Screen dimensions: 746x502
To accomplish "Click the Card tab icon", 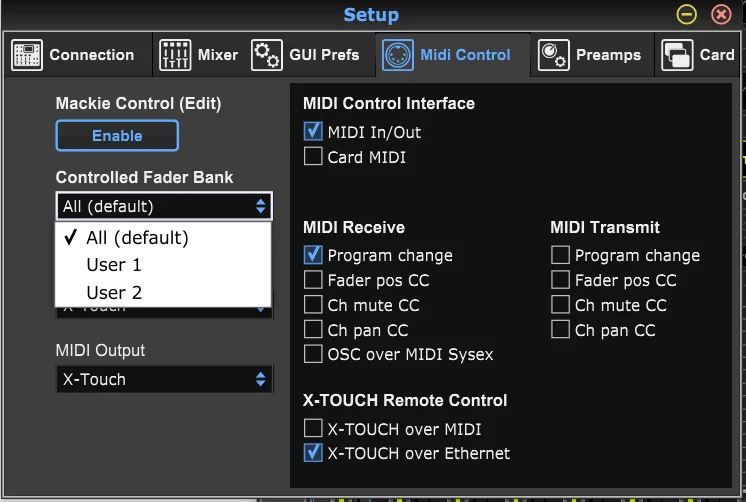I will (x=677, y=55).
